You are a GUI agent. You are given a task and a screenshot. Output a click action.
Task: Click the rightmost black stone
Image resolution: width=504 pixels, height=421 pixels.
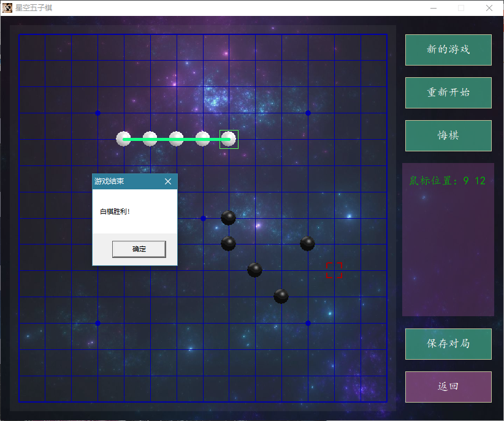(307, 244)
